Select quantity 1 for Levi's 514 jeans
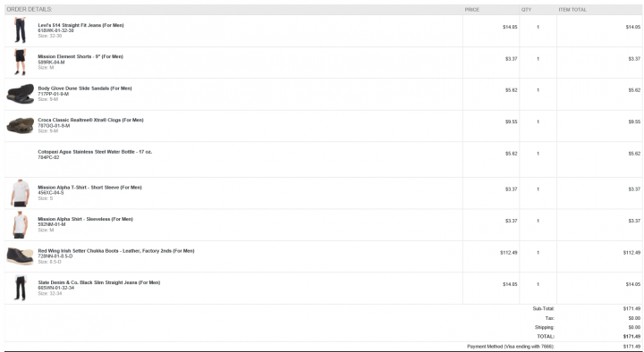The width and height of the screenshot is (644, 352). (x=538, y=27)
